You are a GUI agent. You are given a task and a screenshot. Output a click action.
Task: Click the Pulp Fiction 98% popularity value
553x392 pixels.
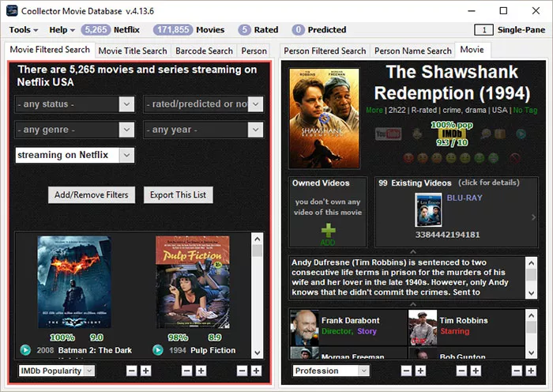178,337
